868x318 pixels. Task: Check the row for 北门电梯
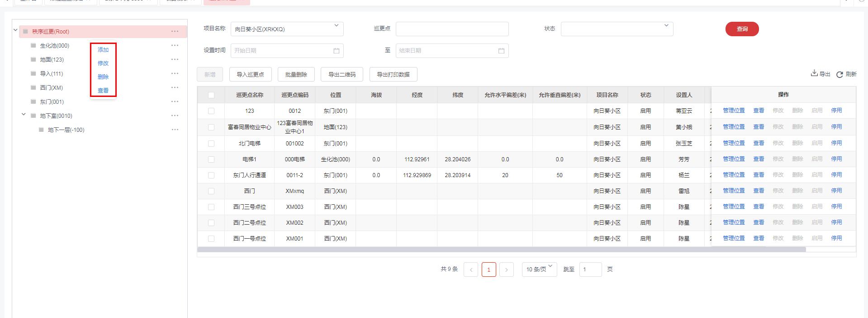click(x=211, y=144)
